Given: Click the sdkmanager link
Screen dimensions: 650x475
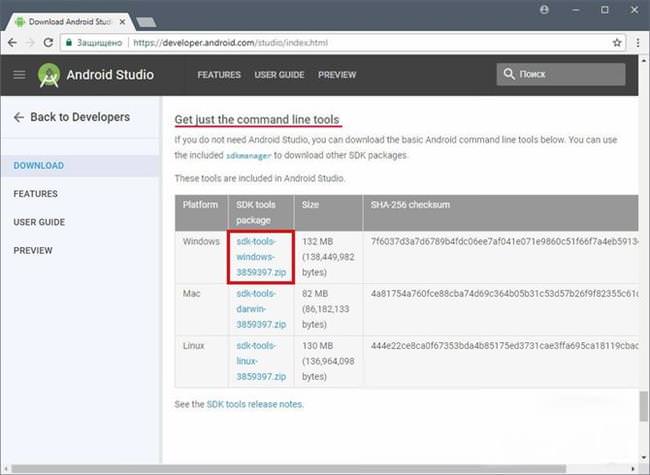Looking at the screenshot, I should pyautogui.click(x=248, y=156).
